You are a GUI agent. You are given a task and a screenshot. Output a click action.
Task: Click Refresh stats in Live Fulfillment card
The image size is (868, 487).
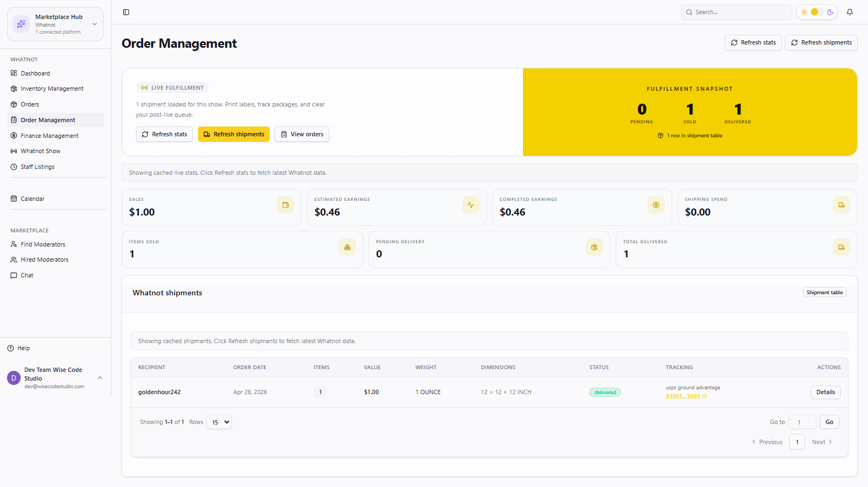[164, 134]
